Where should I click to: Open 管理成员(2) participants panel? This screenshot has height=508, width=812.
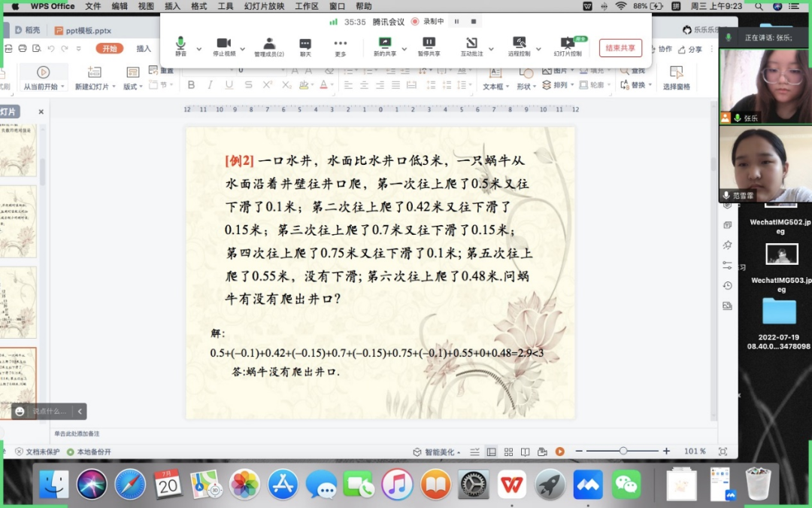click(x=269, y=47)
